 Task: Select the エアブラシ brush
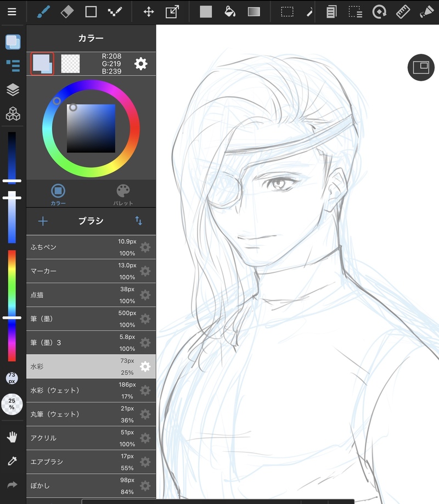91,462
